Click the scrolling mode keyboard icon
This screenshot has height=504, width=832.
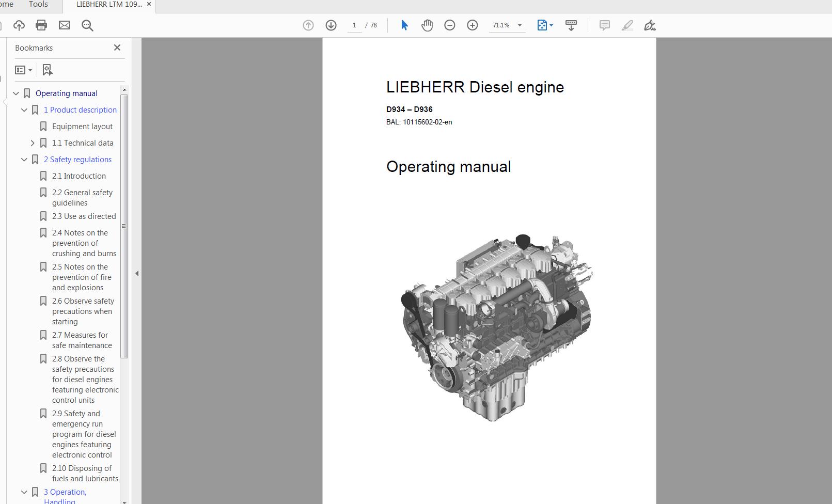(x=571, y=25)
